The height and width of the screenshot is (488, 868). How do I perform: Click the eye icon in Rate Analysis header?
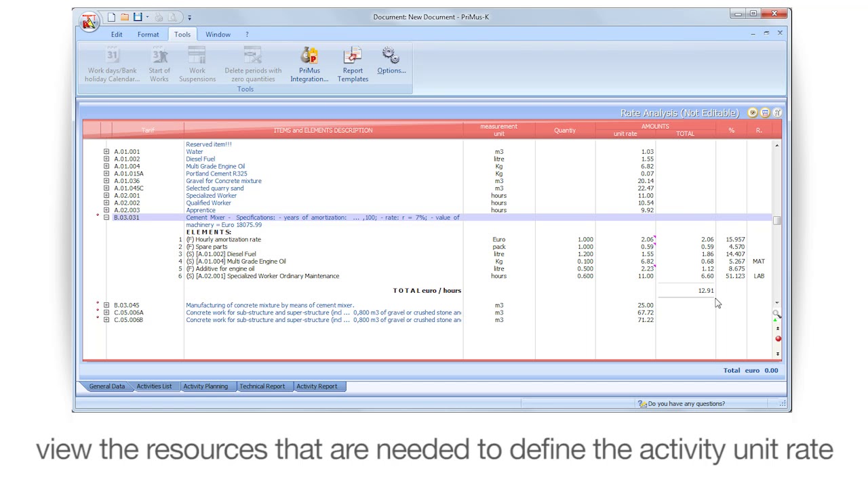(753, 113)
